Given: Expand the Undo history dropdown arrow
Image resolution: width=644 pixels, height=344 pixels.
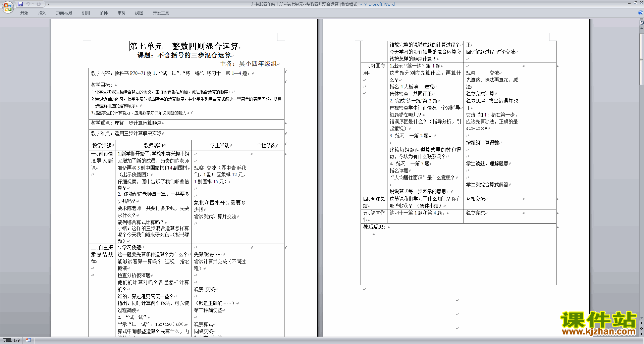Looking at the screenshot, I should (x=33, y=4).
